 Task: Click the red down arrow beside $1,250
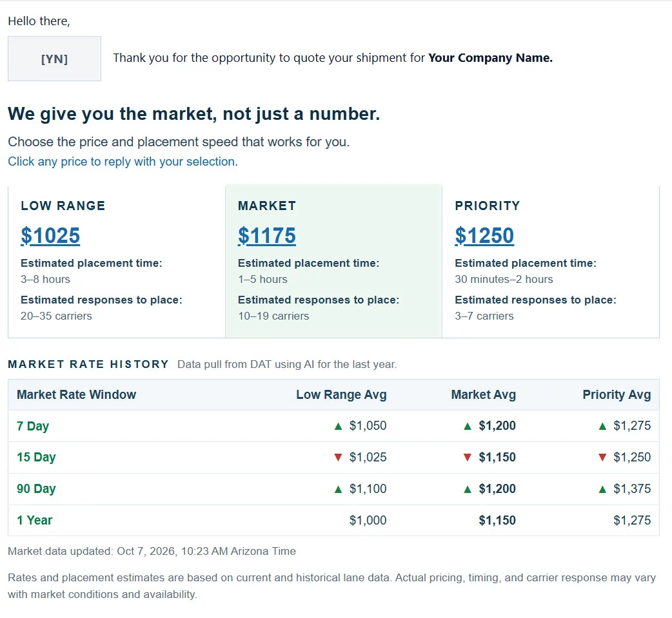(602, 458)
